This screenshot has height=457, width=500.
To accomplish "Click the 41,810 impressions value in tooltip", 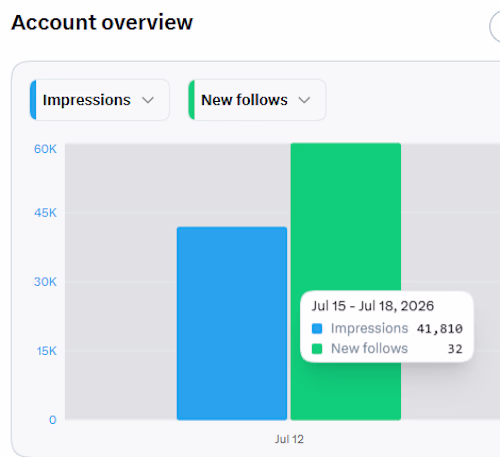I will [440, 329].
